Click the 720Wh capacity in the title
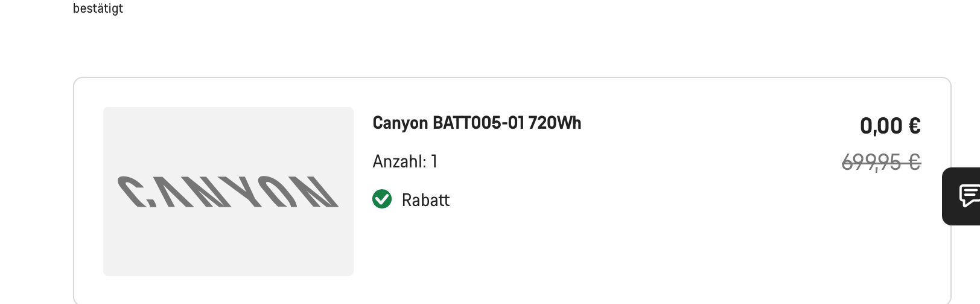The image size is (980, 304). tap(555, 123)
